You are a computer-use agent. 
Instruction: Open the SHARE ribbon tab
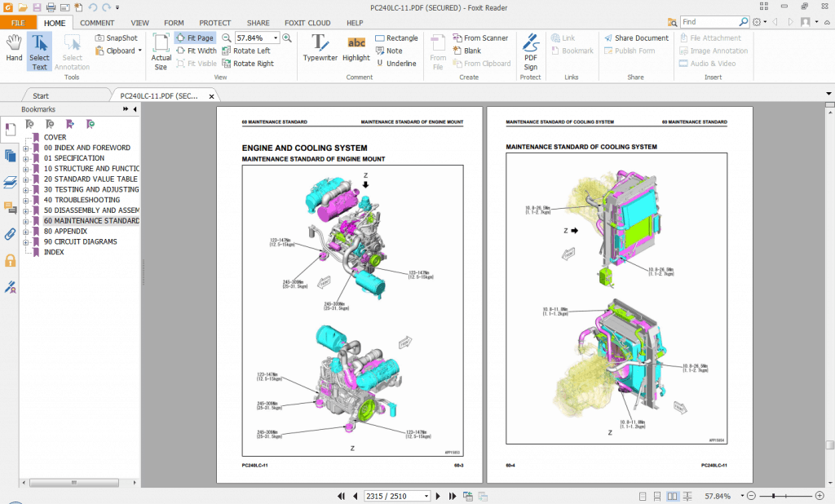(258, 23)
